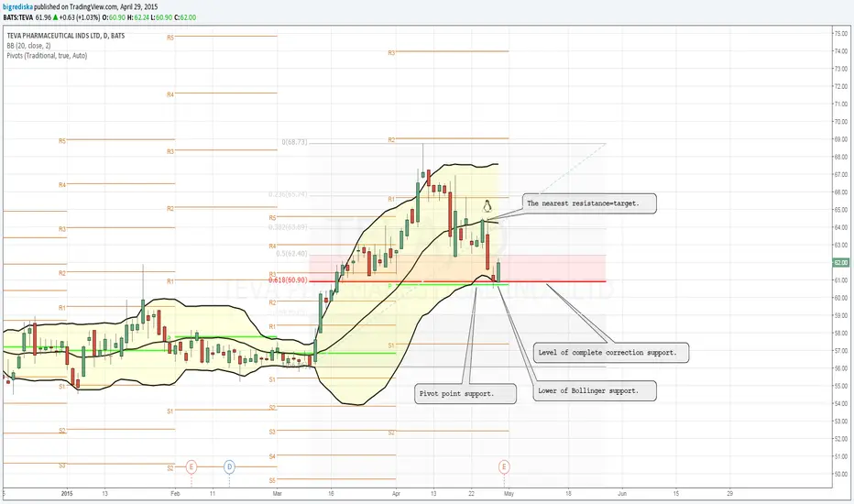Click the Apr label on the time axis
The image size is (854, 504).
tap(396, 494)
